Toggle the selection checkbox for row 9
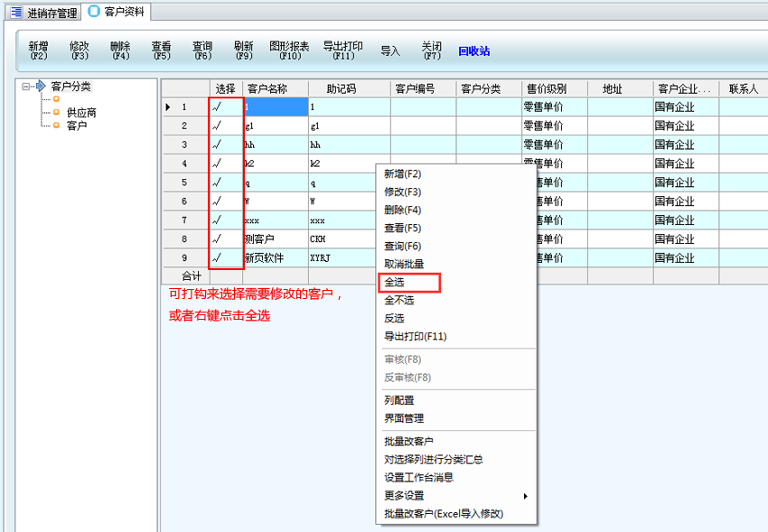 coord(217,258)
